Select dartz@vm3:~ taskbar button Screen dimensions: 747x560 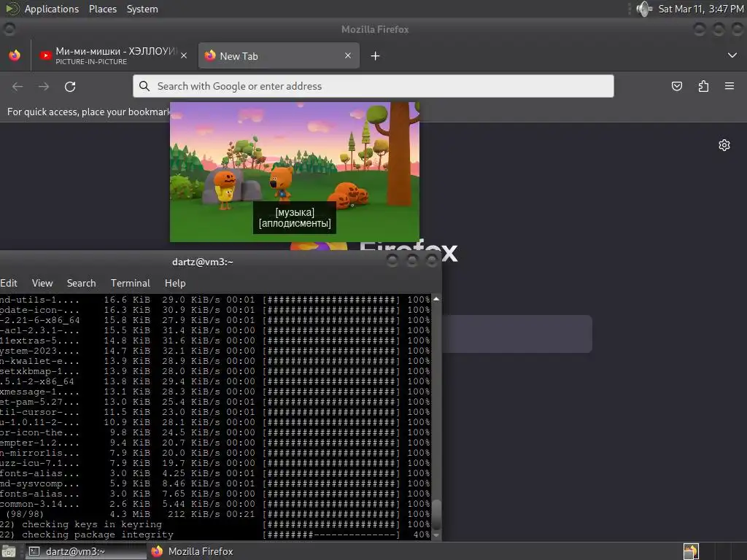coord(86,551)
